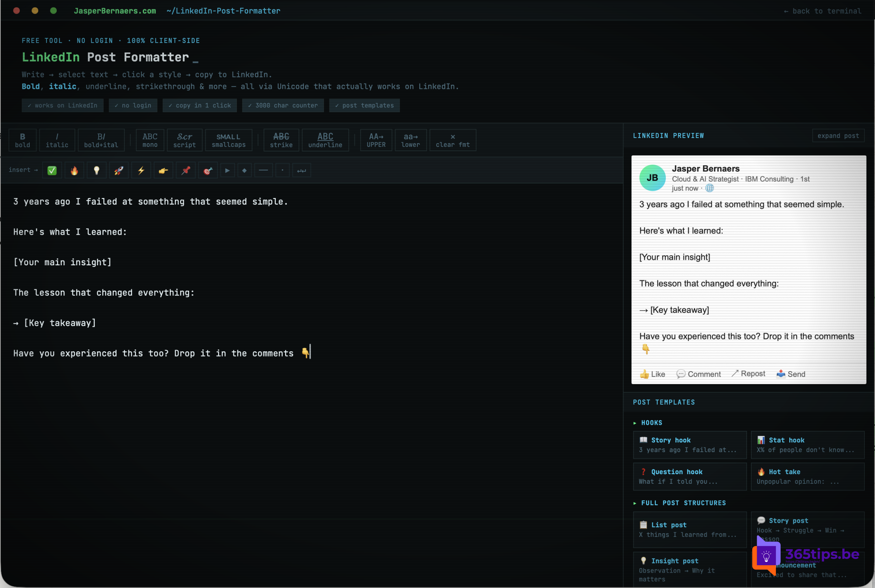Open JasperBernaers.com site title

115,11
